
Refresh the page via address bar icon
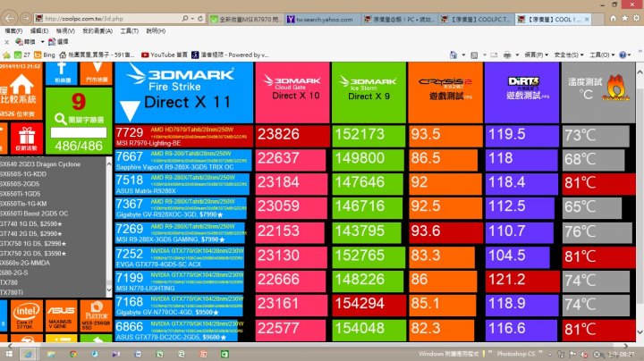tap(200, 19)
